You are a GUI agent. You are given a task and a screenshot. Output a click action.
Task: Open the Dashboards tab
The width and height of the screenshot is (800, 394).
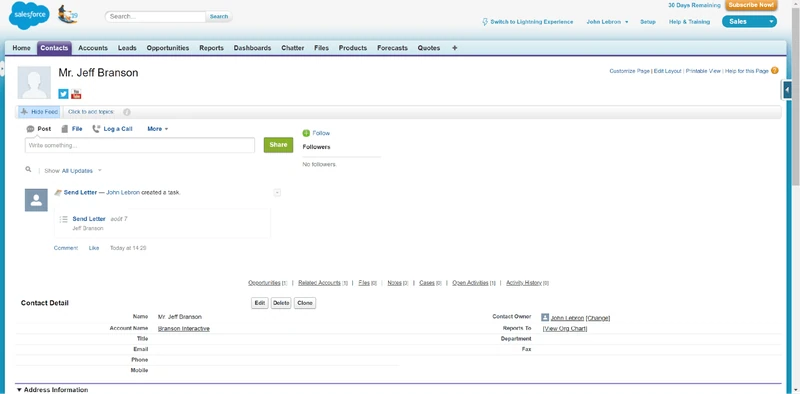[253, 48]
